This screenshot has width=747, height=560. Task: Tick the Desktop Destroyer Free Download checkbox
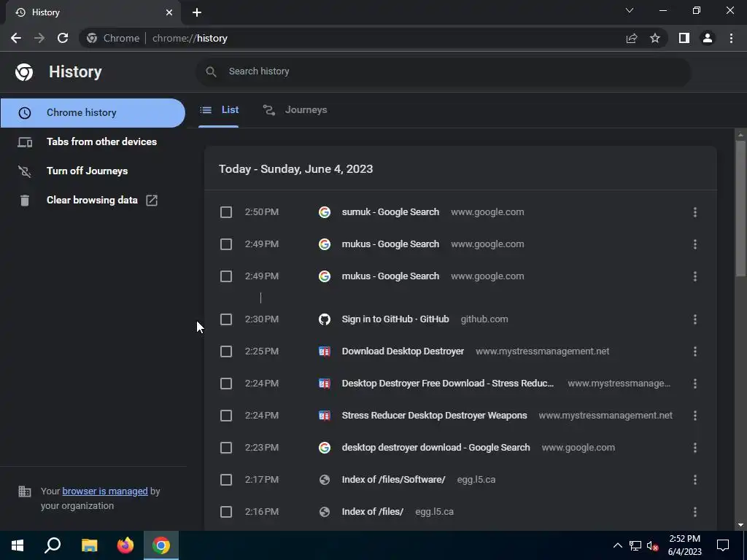pos(226,384)
